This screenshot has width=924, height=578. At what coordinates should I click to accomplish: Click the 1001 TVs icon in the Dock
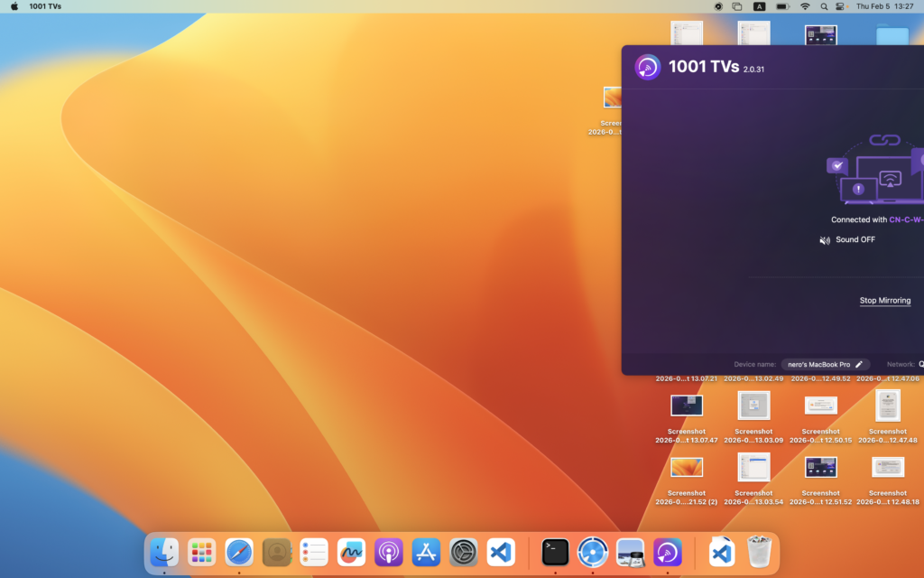[x=668, y=552]
